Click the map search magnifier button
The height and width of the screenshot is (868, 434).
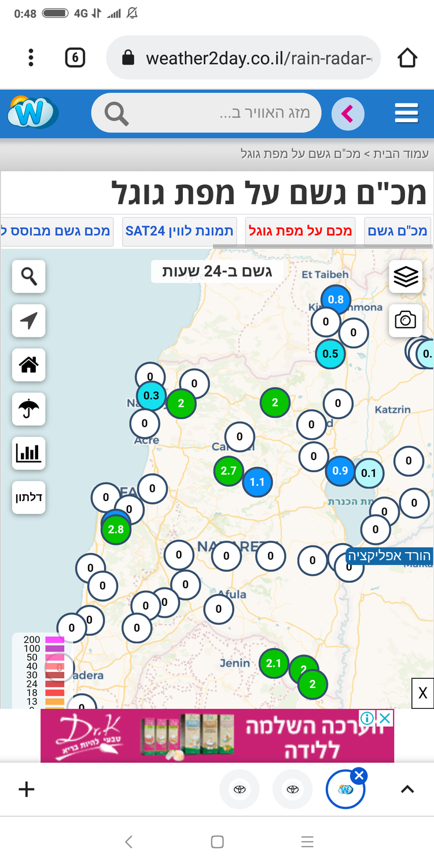[29, 277]
